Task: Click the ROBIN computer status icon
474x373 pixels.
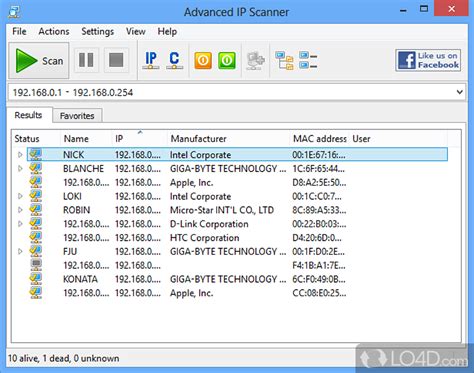Action: click(x=36, y=210)
